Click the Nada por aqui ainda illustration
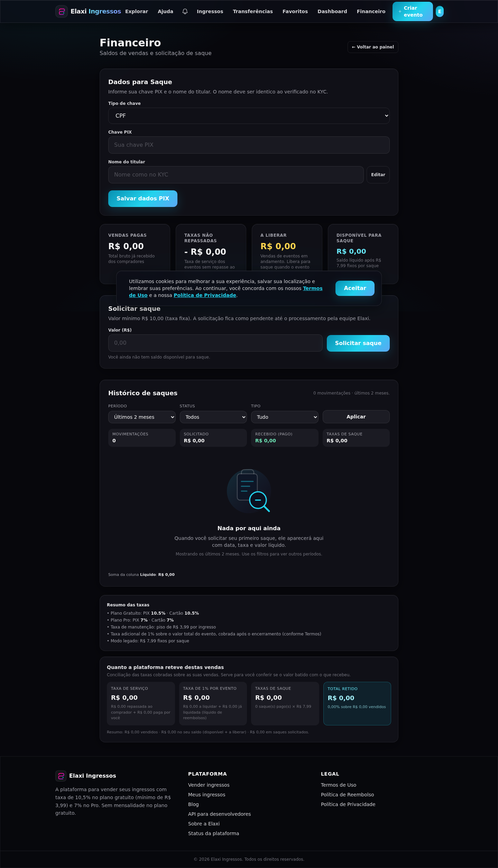498x868 pixels. point(249,491)
